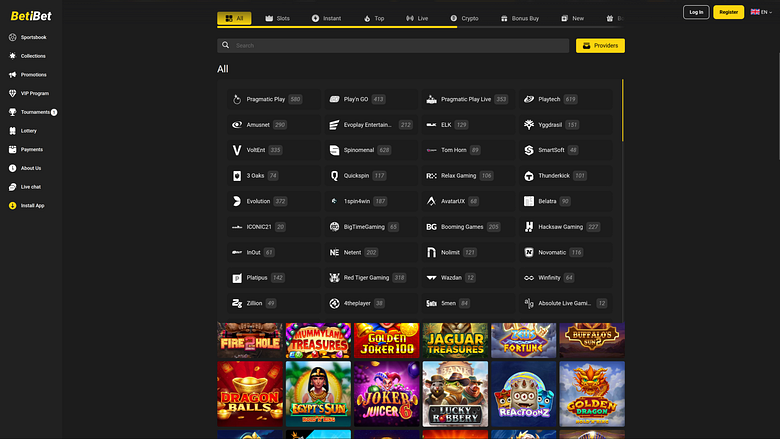Viewport: 780px width, 439px height.
Task: Choose the Winfinity provider
Action: point(566,278)
